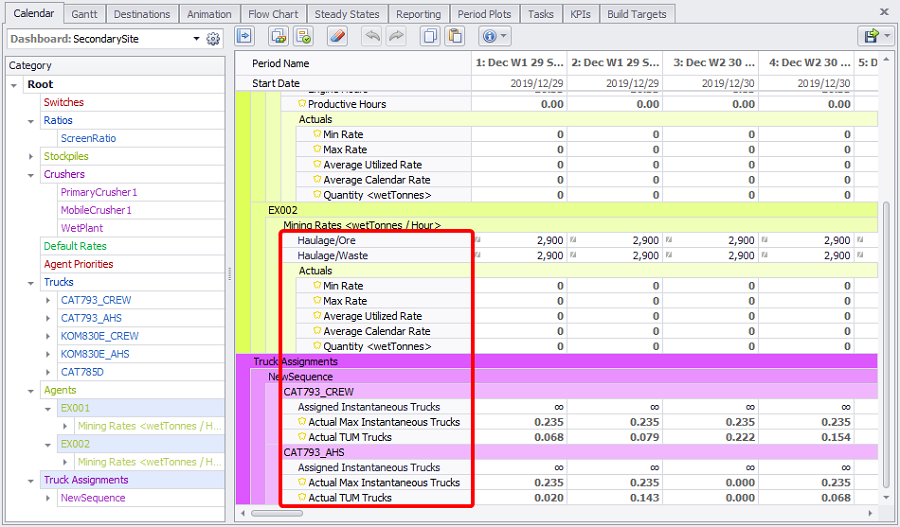
Task: Click the eraser clear icon in toolbar
Action: [337, 37]
